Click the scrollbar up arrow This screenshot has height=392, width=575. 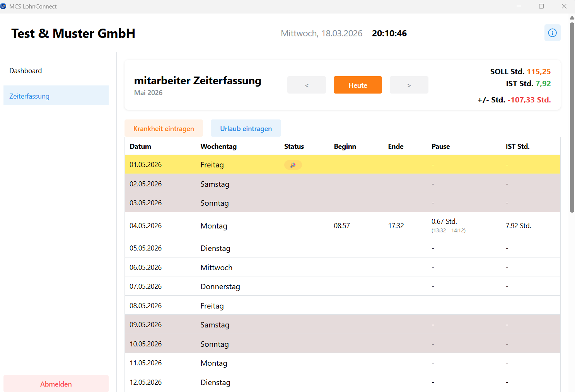click(572, 18)
